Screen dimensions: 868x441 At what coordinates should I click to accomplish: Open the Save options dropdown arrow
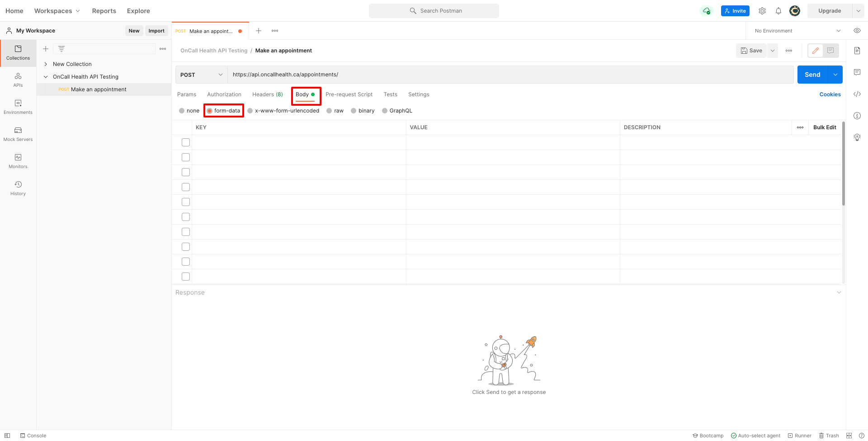pos(773,51)
